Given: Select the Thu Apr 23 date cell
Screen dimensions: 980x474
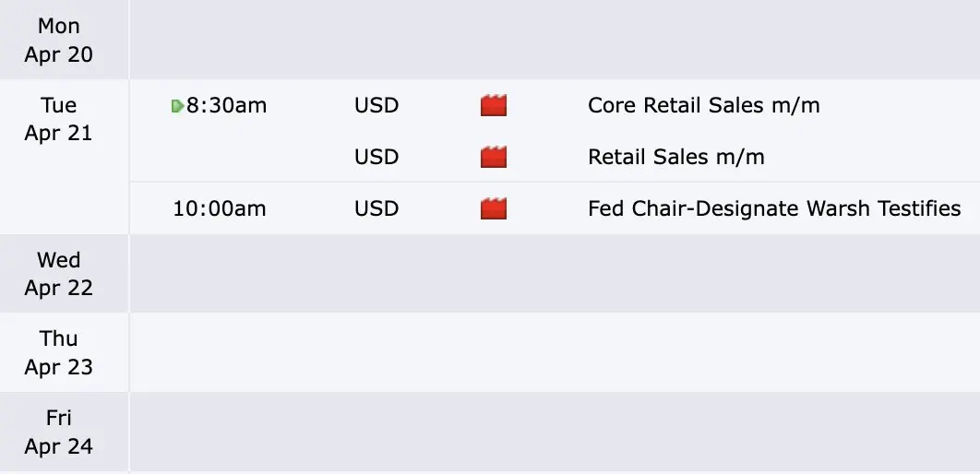Looking at the screenshot, I should pos(59,353).
